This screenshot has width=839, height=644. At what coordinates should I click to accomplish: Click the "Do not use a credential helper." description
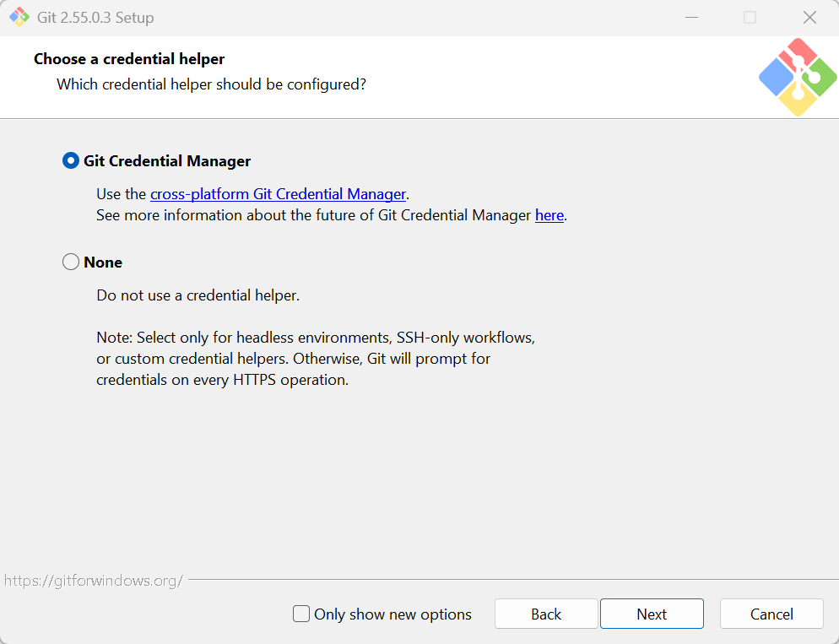(x=198, y=295)
